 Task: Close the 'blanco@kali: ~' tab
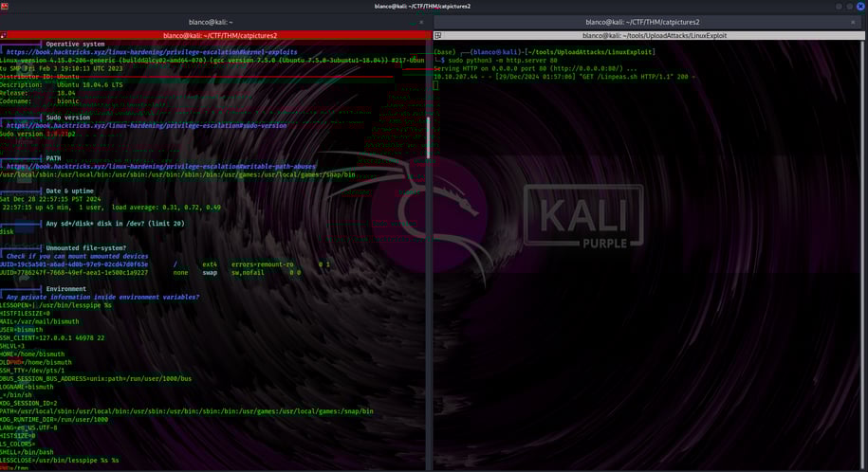tap(421, 22)
